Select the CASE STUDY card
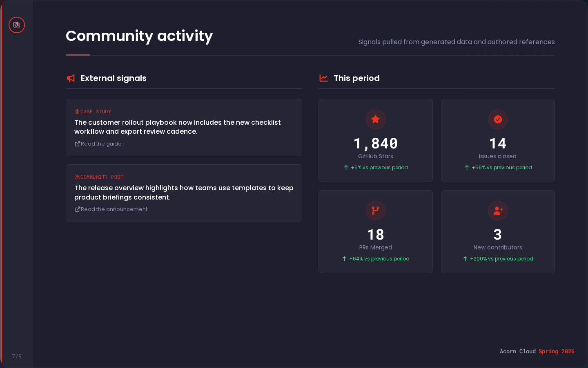Image resolution: width=588 pixels, height=368 pixels. pyautogui.click(x=184, y=128)
